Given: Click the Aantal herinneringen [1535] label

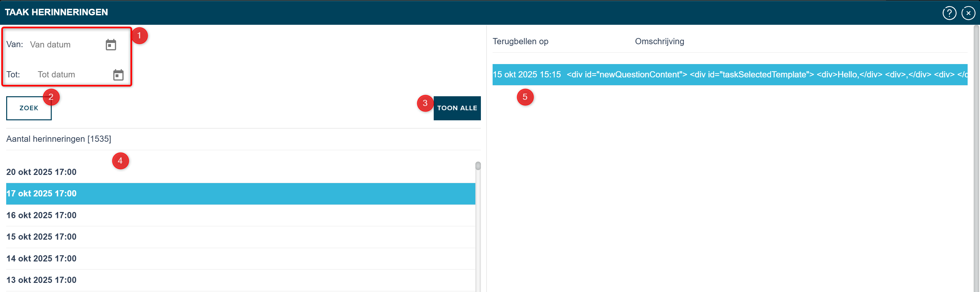Looking at the screenshot, I should (x=59, y=139).
